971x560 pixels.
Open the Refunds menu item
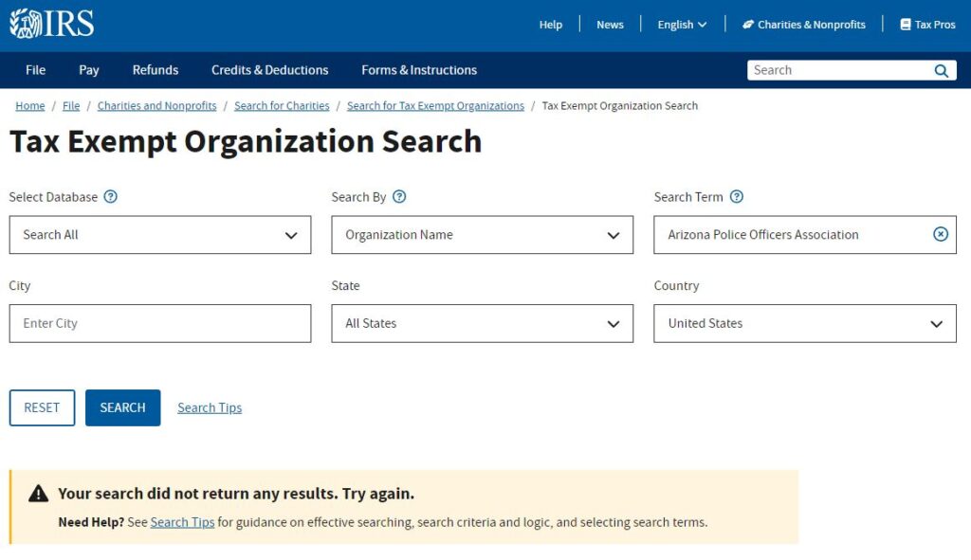pos(156,70)
